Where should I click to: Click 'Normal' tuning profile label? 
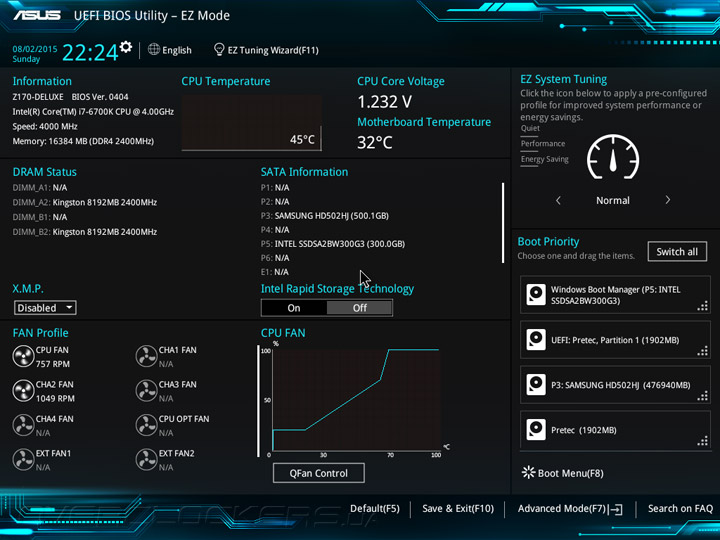tap(613, 200)
